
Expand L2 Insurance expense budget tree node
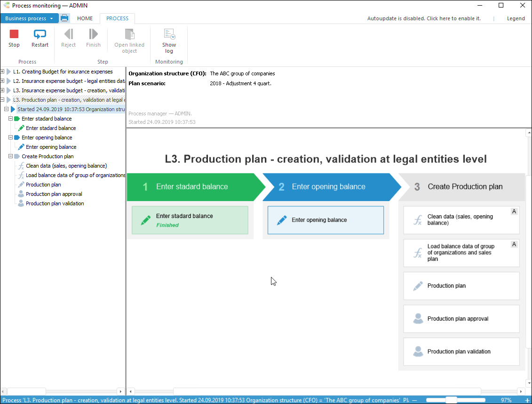tap(2, 81)
